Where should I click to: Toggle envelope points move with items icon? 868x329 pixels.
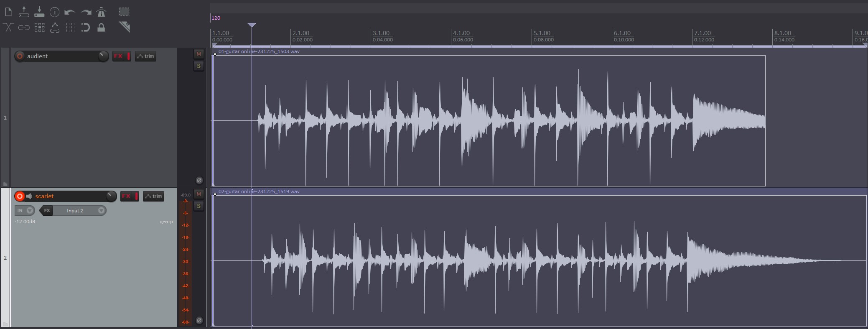coord(55,28)
